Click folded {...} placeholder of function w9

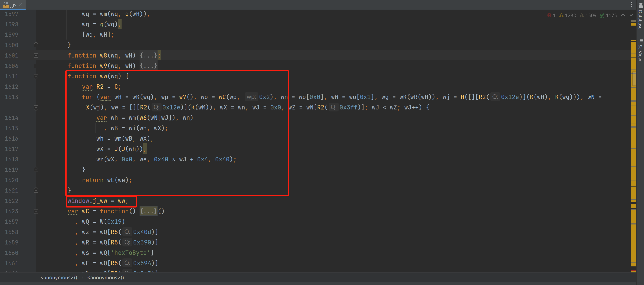click(149, 66)
